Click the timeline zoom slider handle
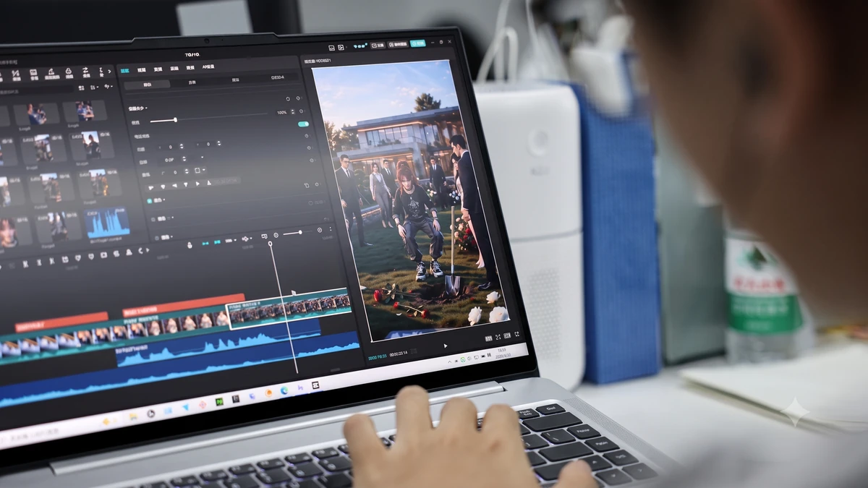 click(x=301, y=232)
